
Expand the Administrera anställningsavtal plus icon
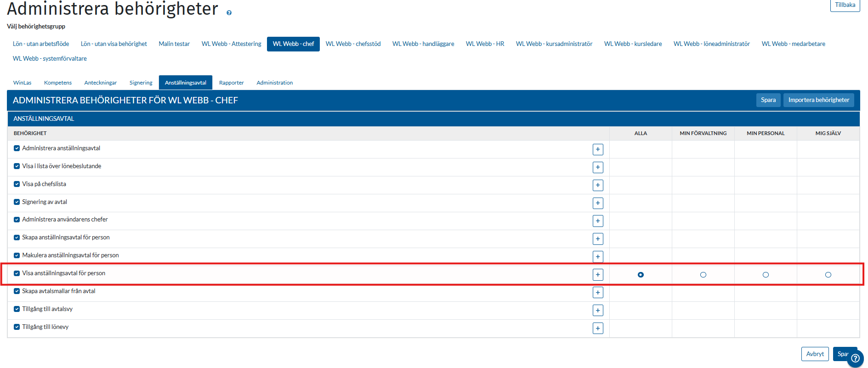pyautogui.click(x=597, y=149)
